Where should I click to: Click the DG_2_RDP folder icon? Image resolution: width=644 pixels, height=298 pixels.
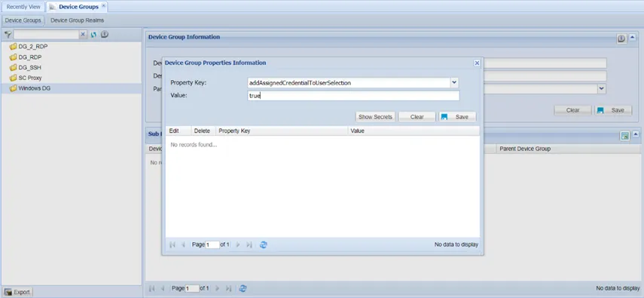click(x=13, y=47)
